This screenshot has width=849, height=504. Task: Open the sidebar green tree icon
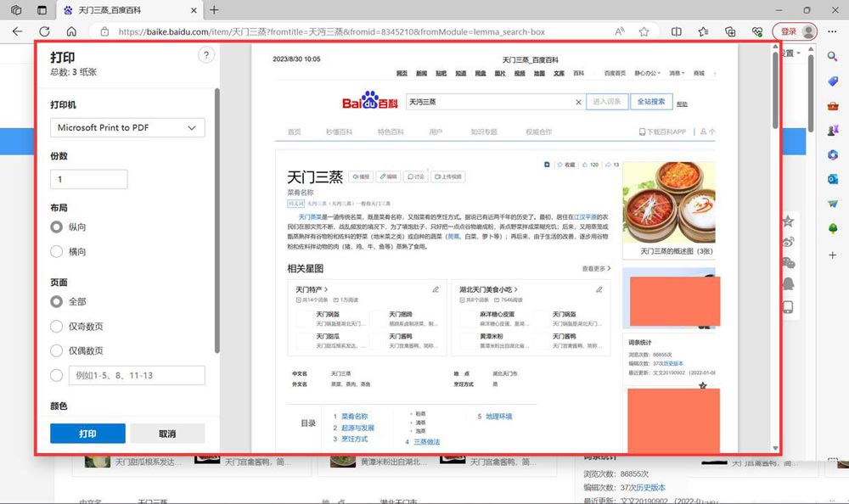(833, 228)
